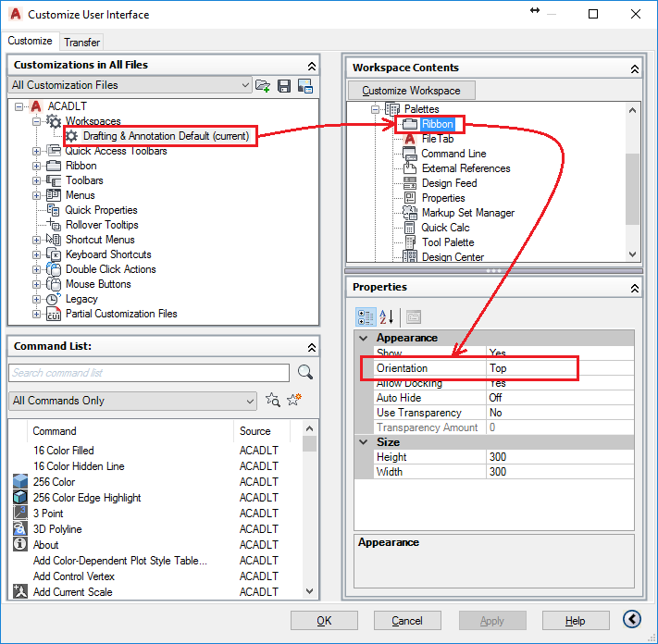The image size is (658, 644).
Task: Click the Help button
Action: tap(576, 621)
